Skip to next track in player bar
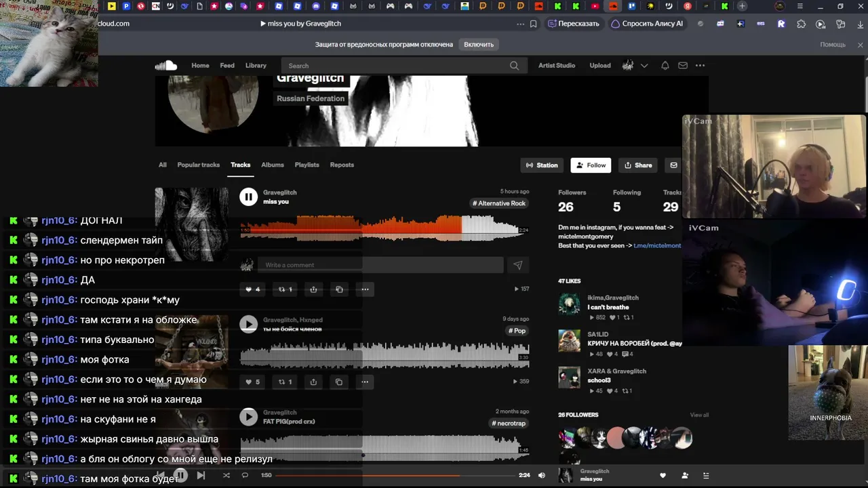Screen dimensions: 868x488 [x=201, y=476]
